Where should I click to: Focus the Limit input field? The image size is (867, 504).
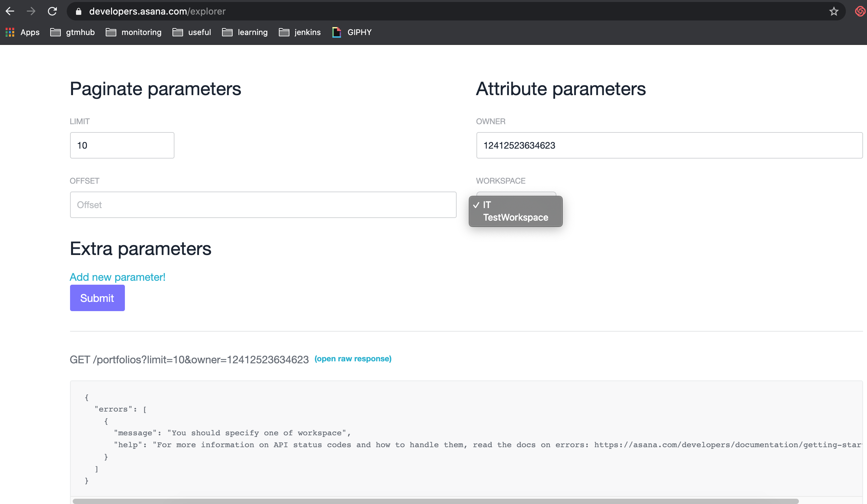click(x=122, y=145)
